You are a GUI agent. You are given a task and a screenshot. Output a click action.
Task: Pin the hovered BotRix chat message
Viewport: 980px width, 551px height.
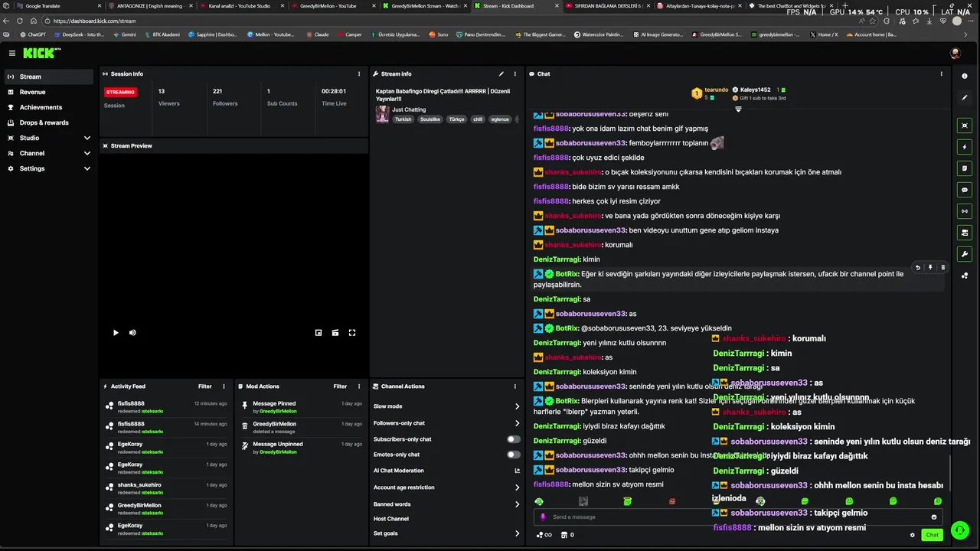click(x=930, y=268)
